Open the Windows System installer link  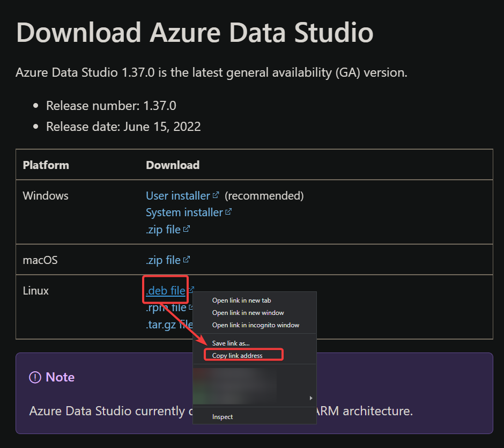tap(184, 212)
